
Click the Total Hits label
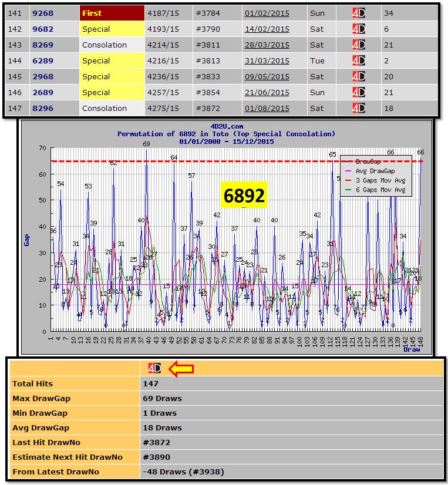[32, 383]
